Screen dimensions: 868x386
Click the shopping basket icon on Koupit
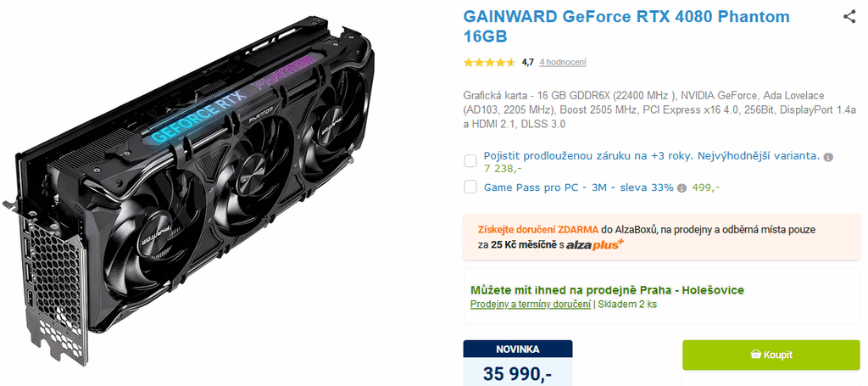click(x=755, y=355)
